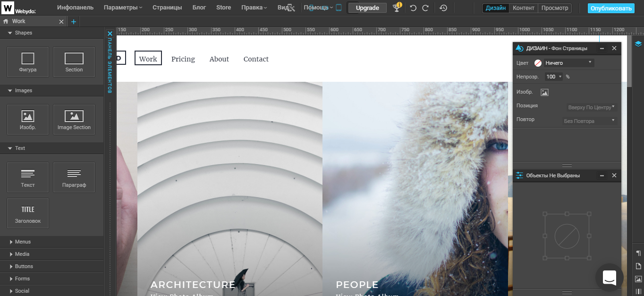Open the Правка menu
The image size is (644, 296).
point(254,8)
